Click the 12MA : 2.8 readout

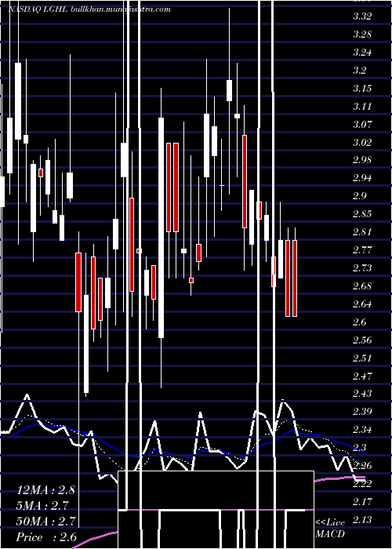tap(45, 490)
